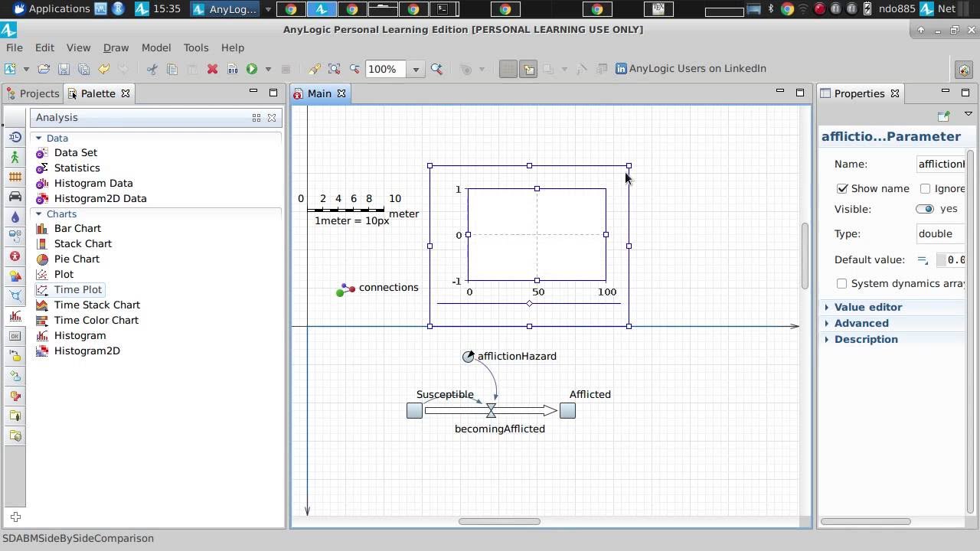The image size is (980, 551).
Task: Toggle the Visible switch off
Action: click(925, 209)
